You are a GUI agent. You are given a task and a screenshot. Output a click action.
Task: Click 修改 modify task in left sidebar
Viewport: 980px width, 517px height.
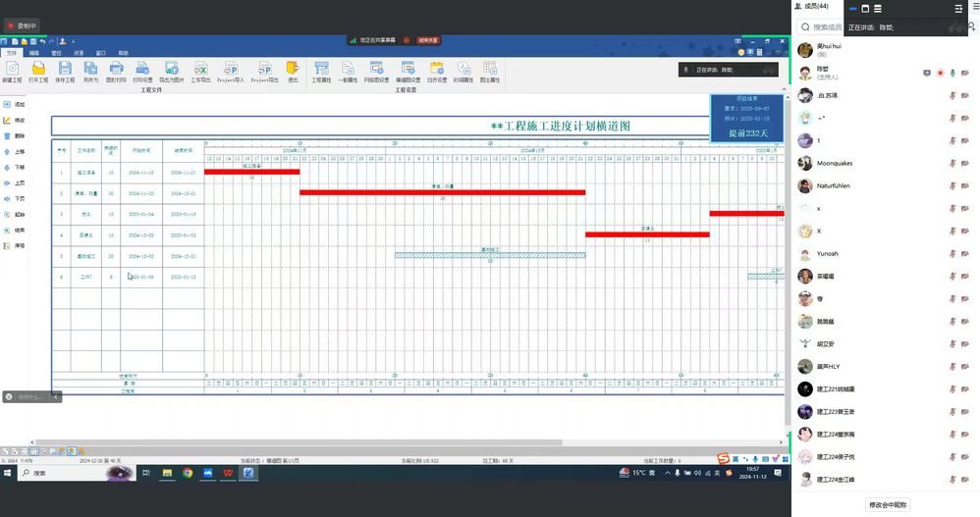(15, 120)
